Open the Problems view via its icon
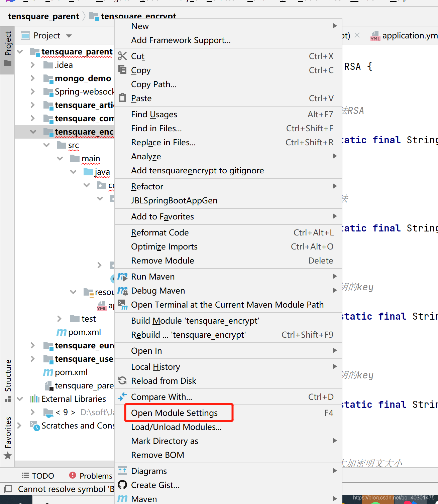Viewport: 438px width, 504px height. coord(73,475)
